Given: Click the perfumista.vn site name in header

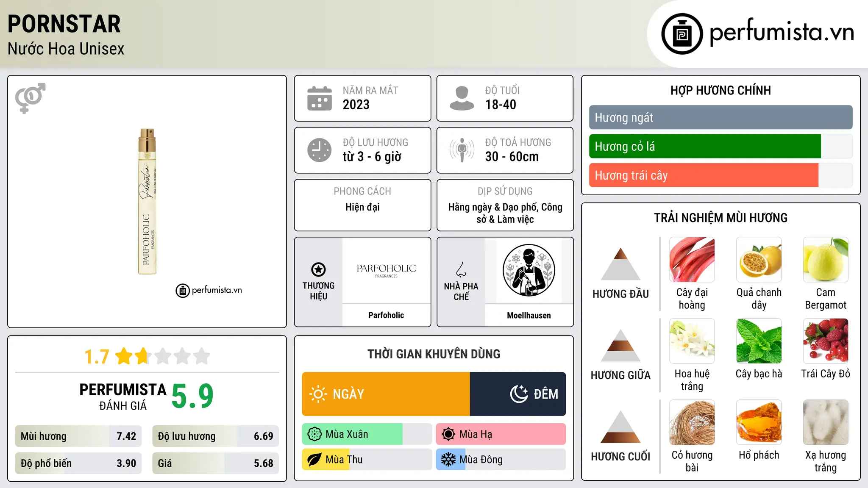Looking at the screenshot, I should (782, 32).
